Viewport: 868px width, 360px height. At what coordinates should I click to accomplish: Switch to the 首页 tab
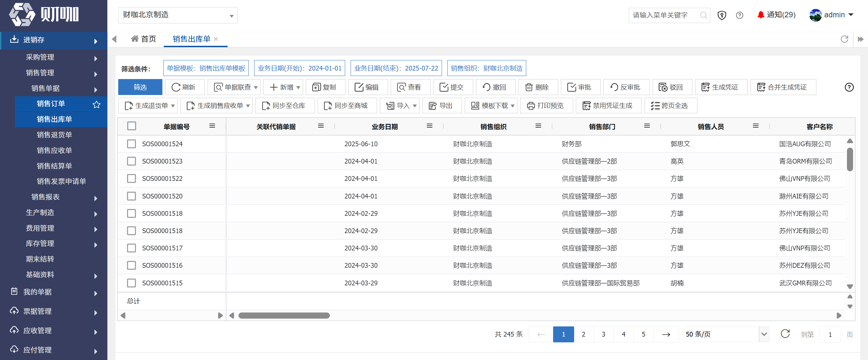[x=143, y=39]
